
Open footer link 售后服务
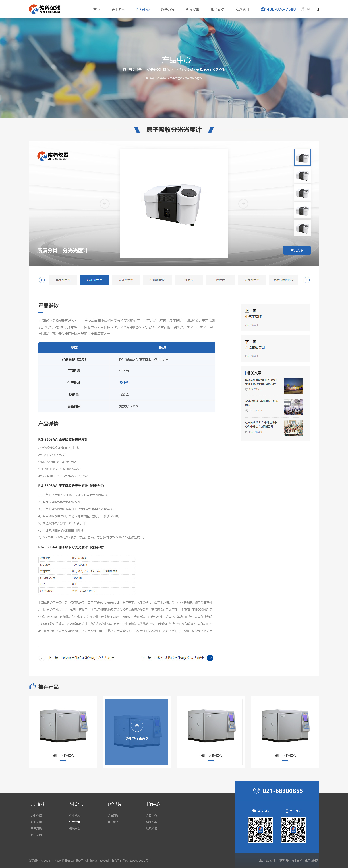(113, 822)
